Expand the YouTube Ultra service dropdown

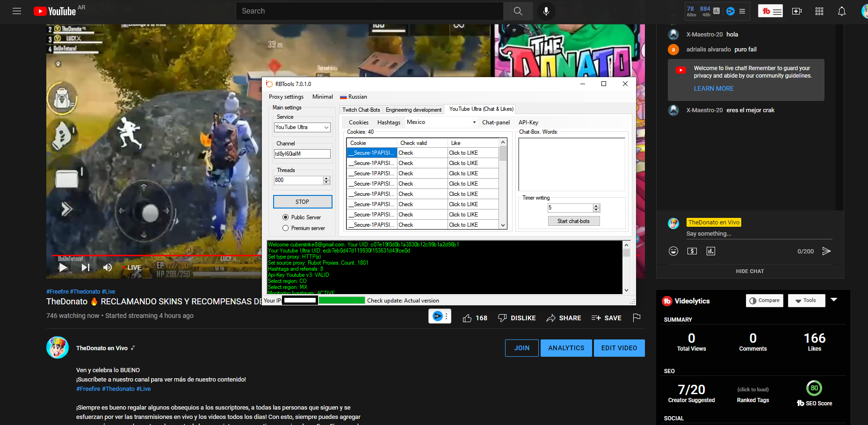click(x=326, y=127)
